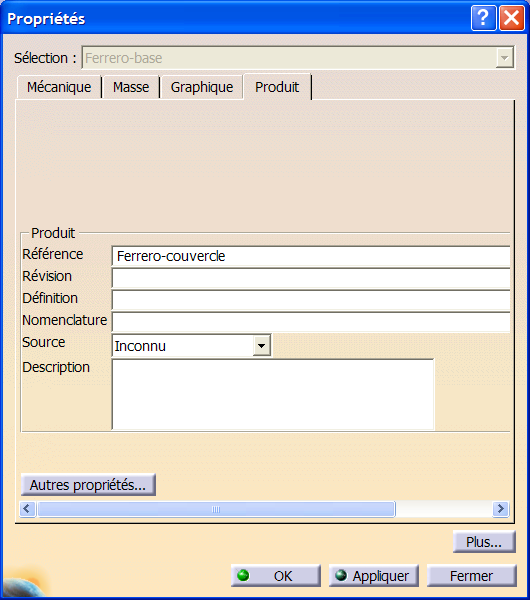Click inside the Description text area
Screen dimensions: 530x600
(x=273, y=394)
